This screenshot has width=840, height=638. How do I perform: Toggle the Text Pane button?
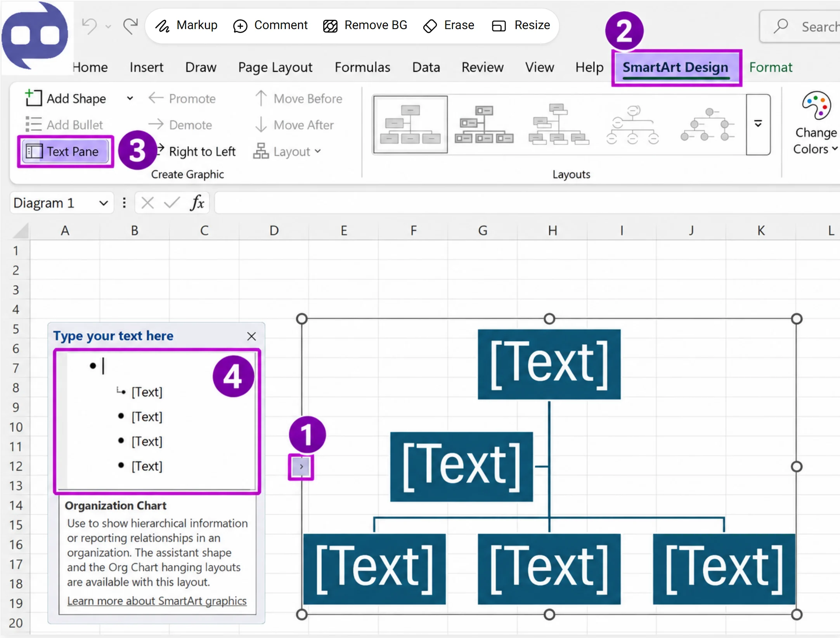click(65, 151)
